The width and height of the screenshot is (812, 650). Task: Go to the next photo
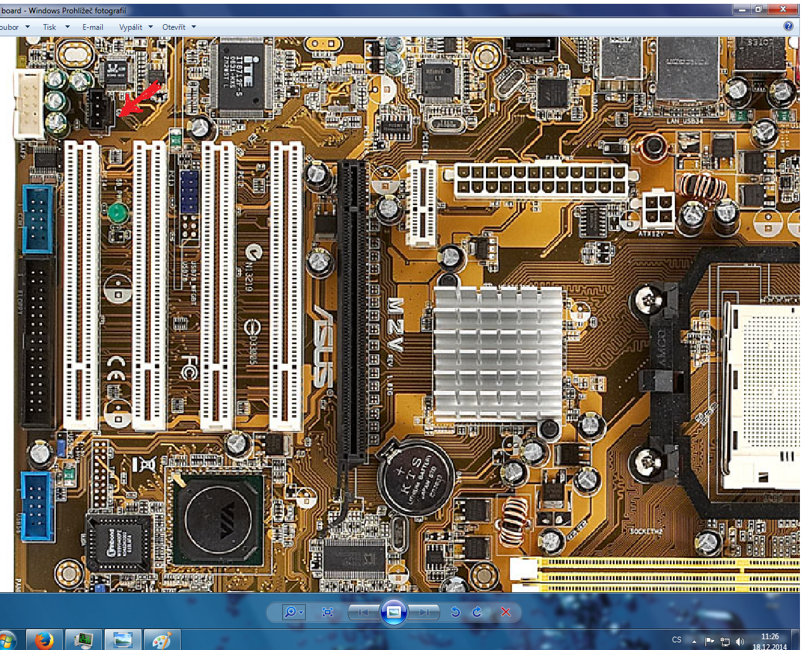[x=424, y=612]
